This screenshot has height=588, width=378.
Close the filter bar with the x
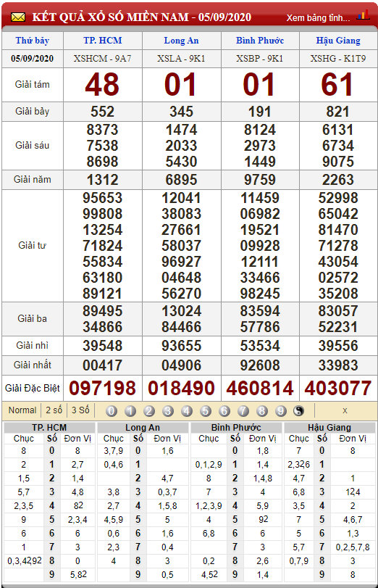[345, 410]
